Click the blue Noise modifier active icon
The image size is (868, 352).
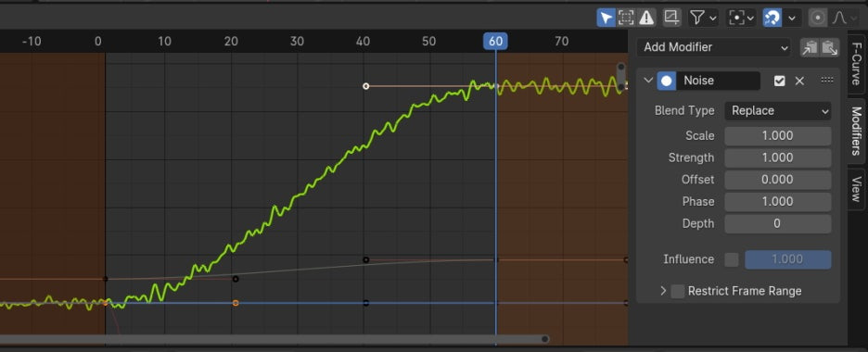click(667, 81)
